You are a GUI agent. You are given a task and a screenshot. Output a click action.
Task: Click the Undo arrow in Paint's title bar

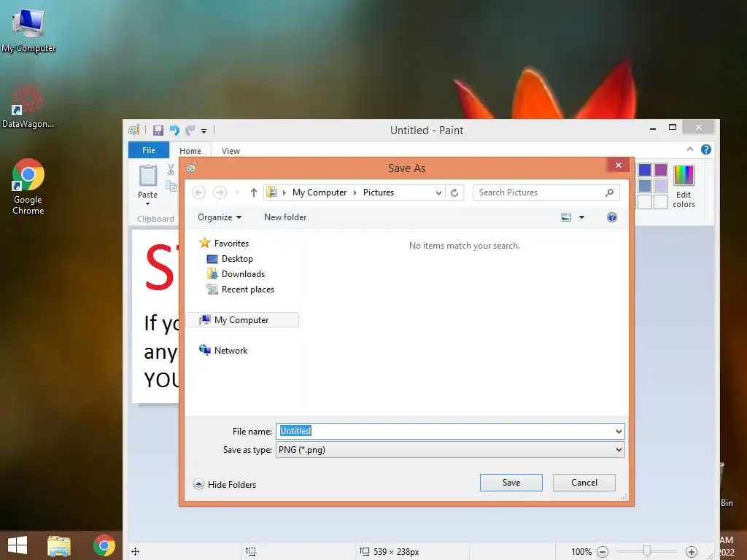[x=174, y=131]
